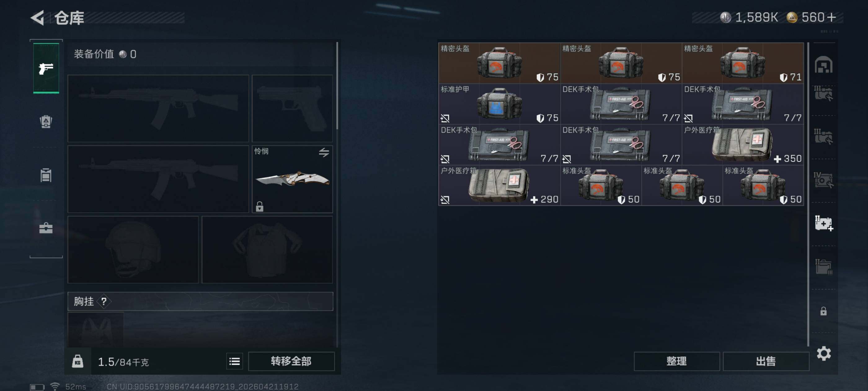Click the 出售 sell button
This screenshot has width=868, height=391.
(x=766, y=361)
